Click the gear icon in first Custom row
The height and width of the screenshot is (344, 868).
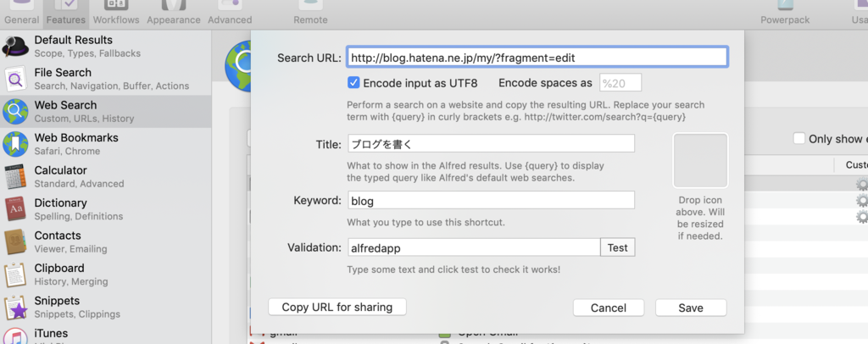[x=861, y=184]
